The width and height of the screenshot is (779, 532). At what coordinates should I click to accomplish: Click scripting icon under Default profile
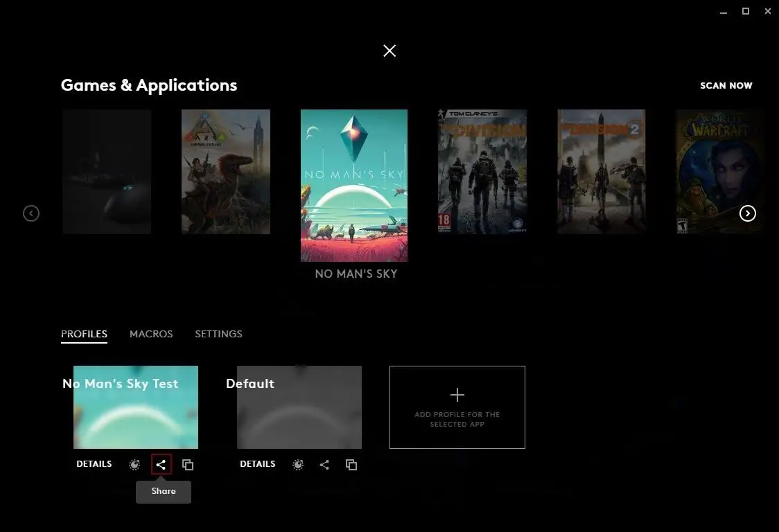pyautogui.click(x=297, y=464)
